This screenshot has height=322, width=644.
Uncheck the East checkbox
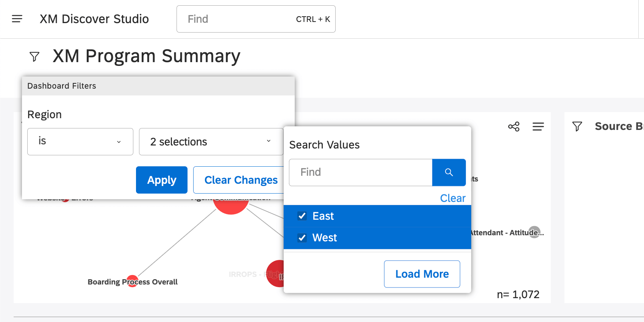click(302, 216)
